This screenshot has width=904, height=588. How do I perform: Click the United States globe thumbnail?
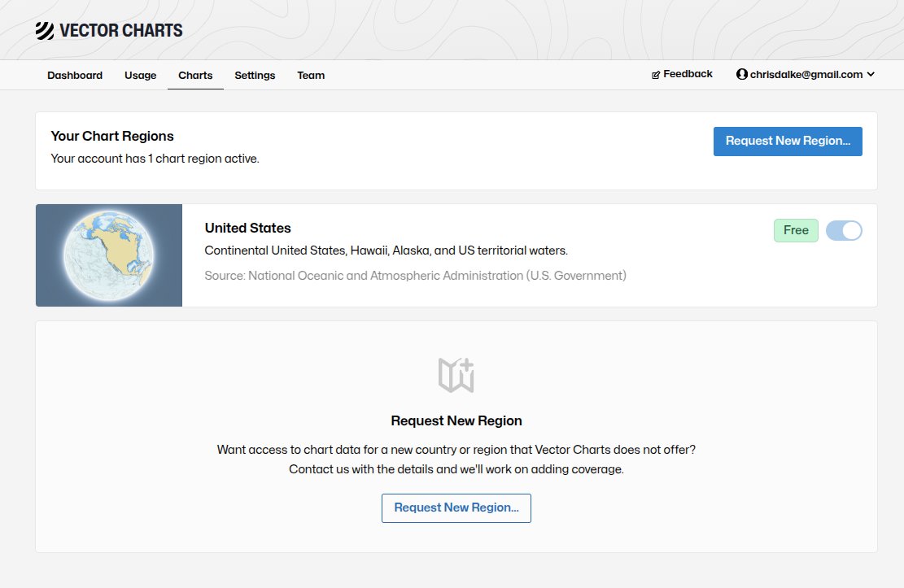pyautogui.click(x=109, y=255)
